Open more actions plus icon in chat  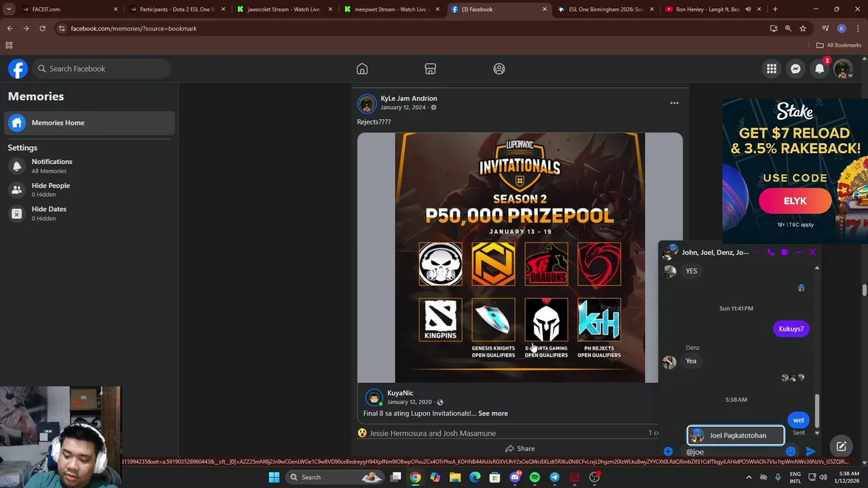point(668,451)
